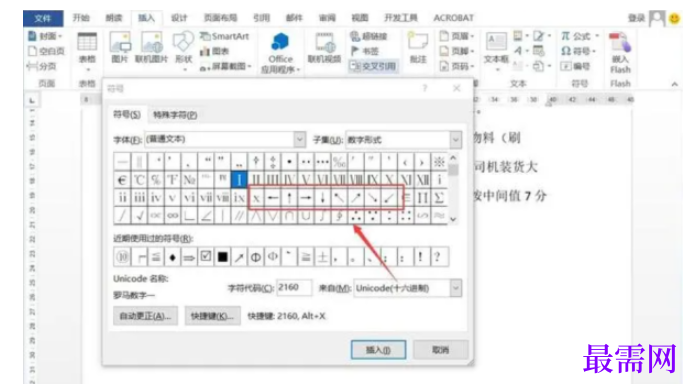
Task: Switch to the Home (开始) tab
Action: [81, 18]
